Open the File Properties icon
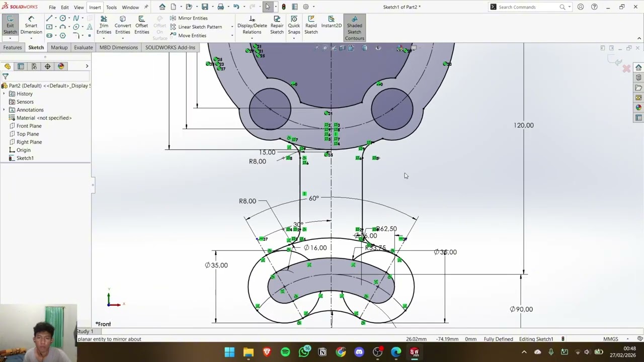The image size is (644, 362). coord(295,7)
